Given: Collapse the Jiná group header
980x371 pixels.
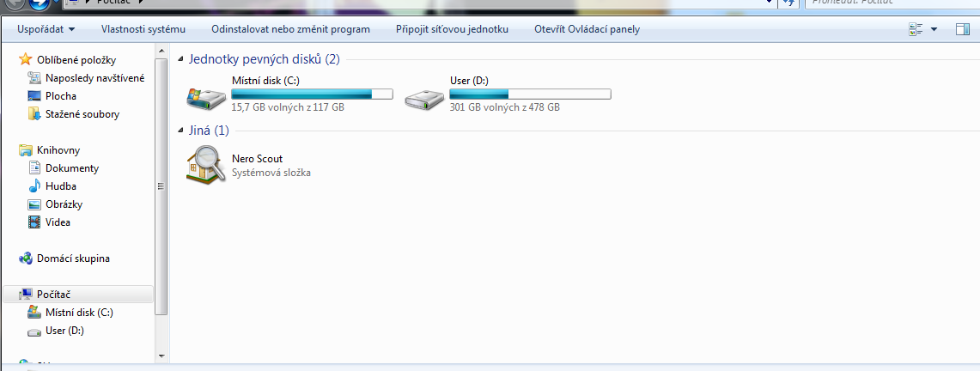Looking at the screenshot, I should tap(181, 131).
